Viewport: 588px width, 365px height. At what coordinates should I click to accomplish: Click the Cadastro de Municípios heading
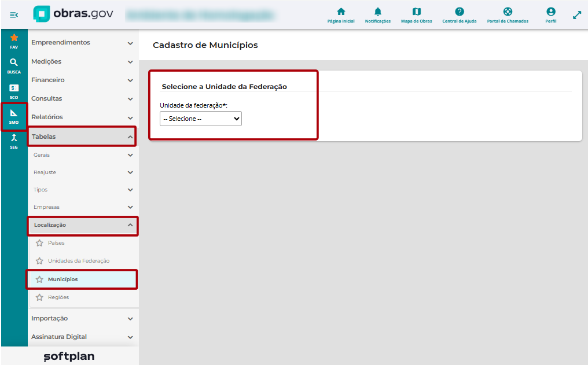pos(205,45)
